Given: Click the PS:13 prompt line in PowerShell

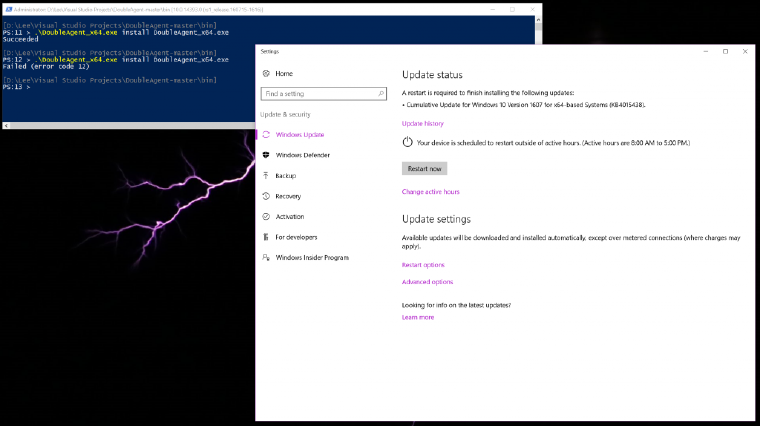Looking at the screenshot, I should [x=16, y=87].
